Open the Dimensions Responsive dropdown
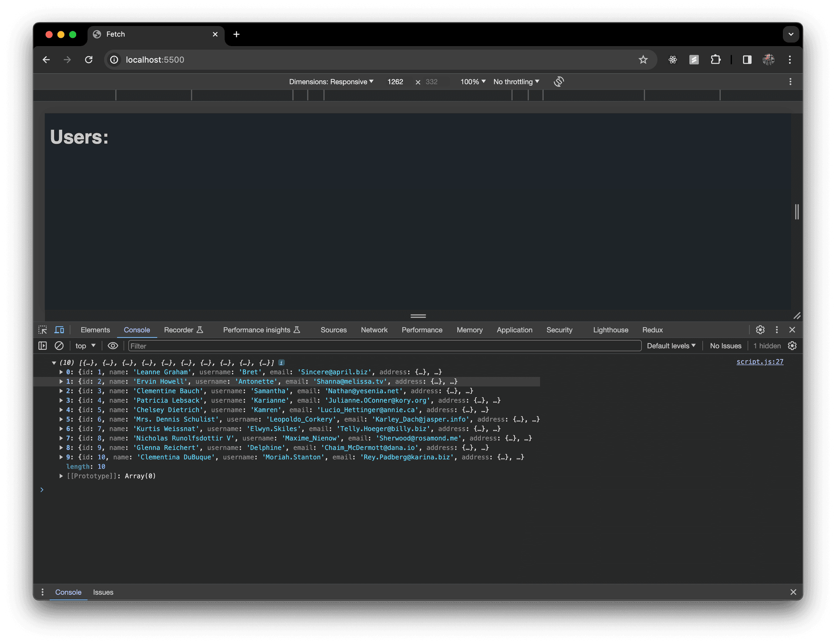Viewport: 836px width, 644px height. [331, 82]
